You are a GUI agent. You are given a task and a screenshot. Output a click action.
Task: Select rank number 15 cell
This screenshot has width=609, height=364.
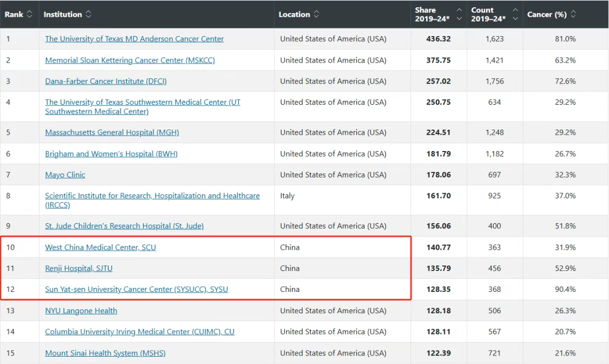[x=11, y=353]
